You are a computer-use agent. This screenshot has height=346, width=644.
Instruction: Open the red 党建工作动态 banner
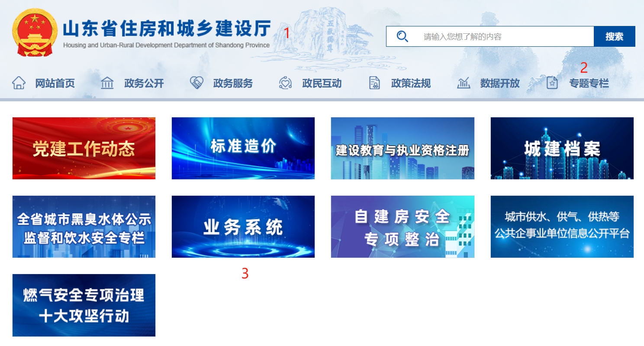click(84, 148)
